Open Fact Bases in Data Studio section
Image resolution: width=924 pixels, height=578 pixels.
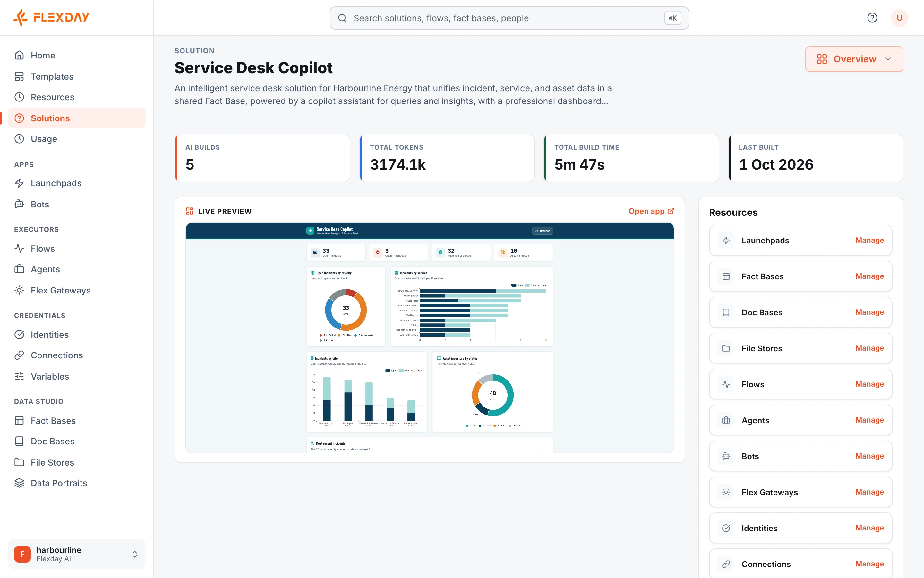click(76, 421)
